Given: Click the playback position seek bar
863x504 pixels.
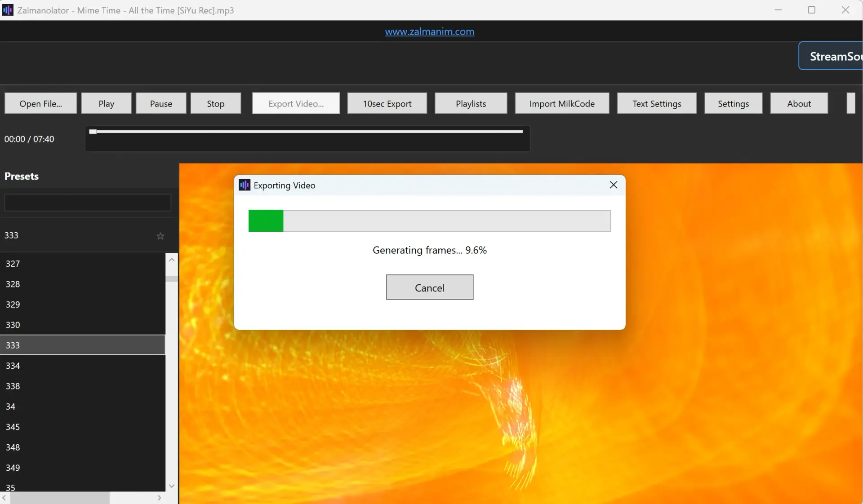Looking at the screenshot, I should click(307, 132).
